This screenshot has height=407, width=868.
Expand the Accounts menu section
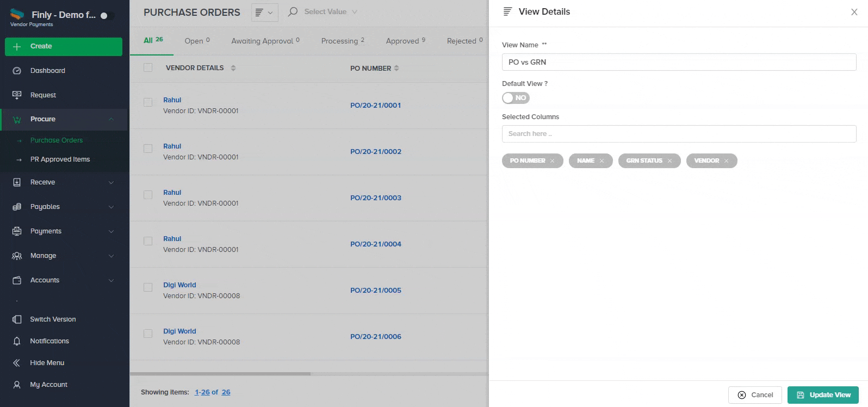coord(111,280)
